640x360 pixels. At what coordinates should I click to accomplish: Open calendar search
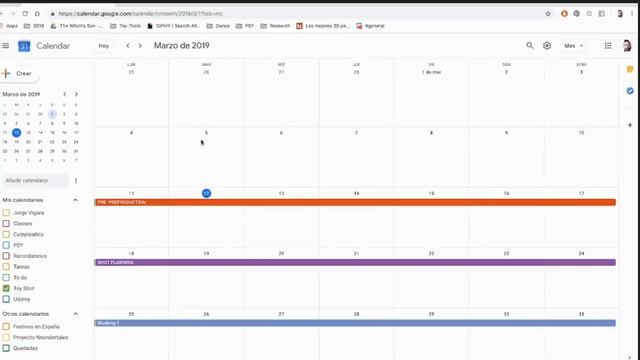[530, 46]
